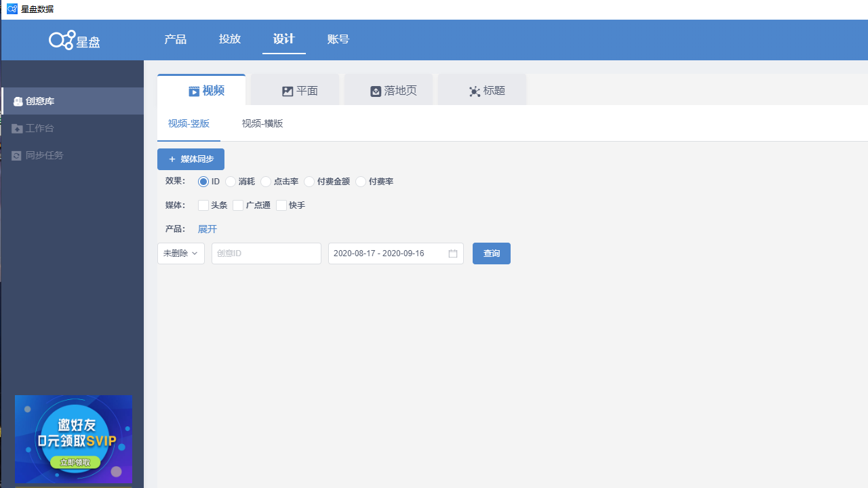868x488 pixels.
Task: Click the 查询 search button
Action: 491,253
